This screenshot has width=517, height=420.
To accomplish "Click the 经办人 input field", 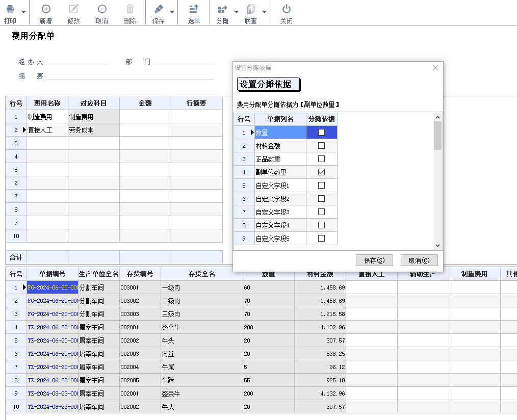I will pos(76,61).
